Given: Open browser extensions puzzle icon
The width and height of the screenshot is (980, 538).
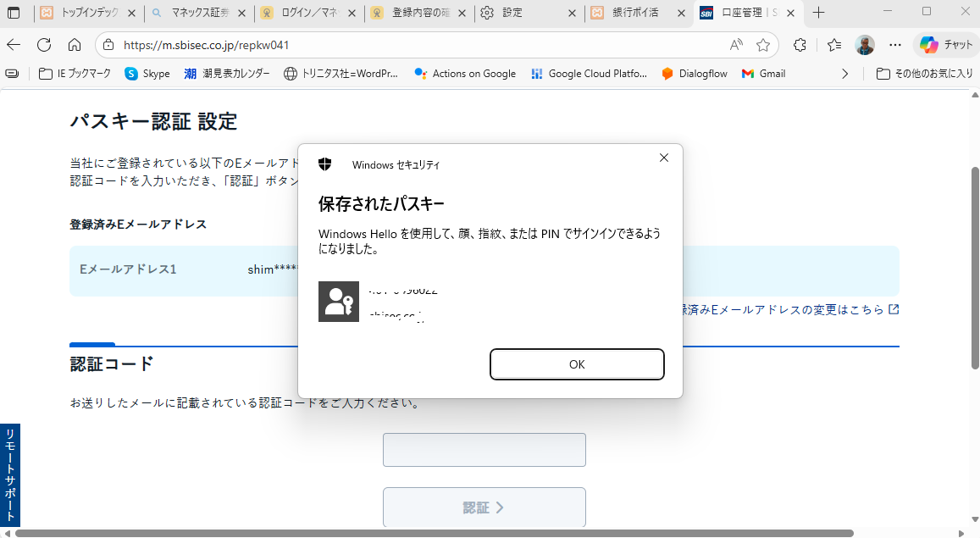Looking at the screenshot, I should point(800,45).
